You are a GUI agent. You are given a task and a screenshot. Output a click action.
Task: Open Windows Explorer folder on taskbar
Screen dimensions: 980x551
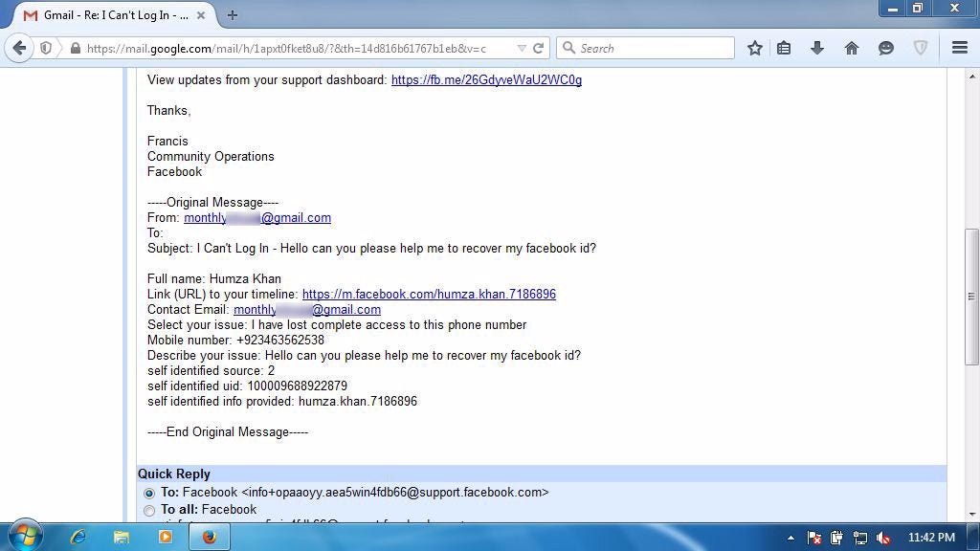(x=122, y=537)
